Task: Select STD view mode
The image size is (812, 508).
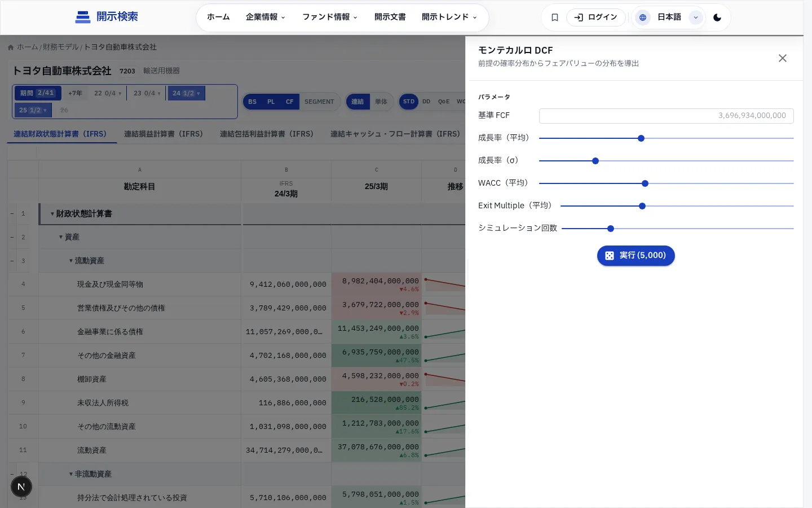Action: tap(409, 102)
